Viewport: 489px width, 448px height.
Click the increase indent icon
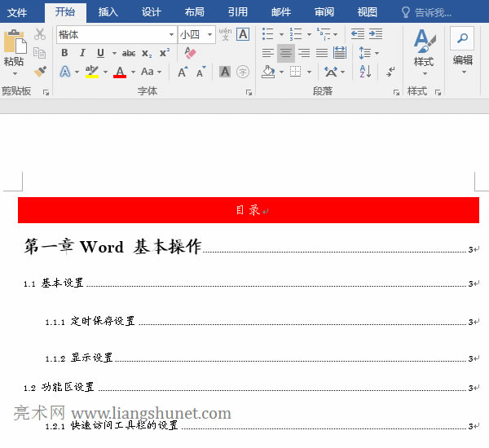tap(375, 34)
